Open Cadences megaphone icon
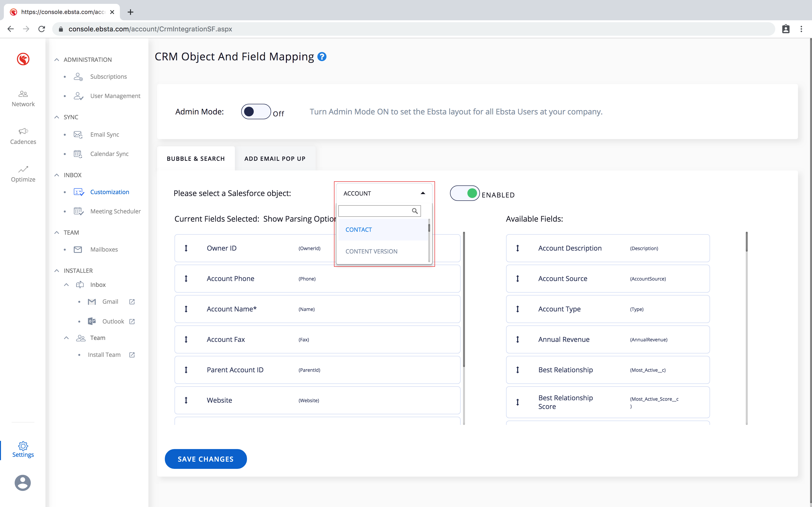This screenshot has height=507, width=812. (23, 131)
